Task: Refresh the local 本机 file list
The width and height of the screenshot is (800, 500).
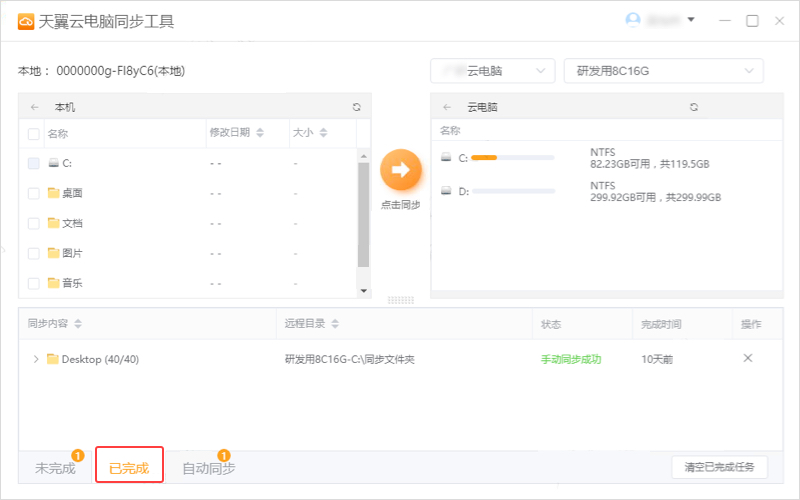Action: pyautogui.click(x=357, y=107)
